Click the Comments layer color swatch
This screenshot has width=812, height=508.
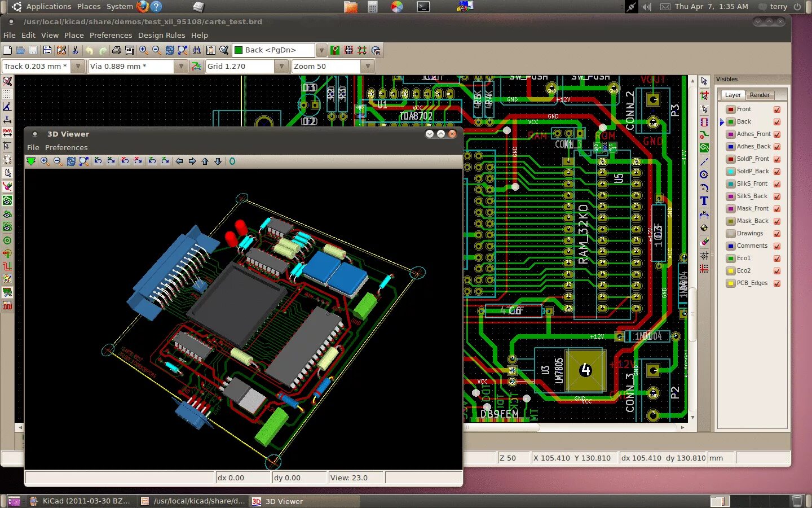pyautogui.click(x=731, y=246)
